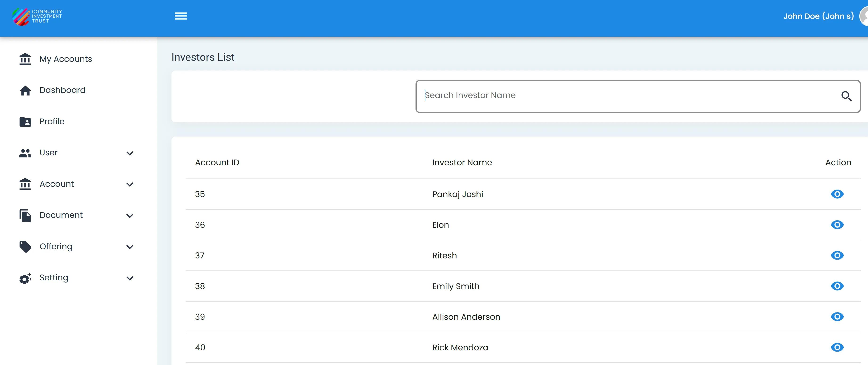
Task: Click the search magnifier icon
Action: tap(846, 96)
